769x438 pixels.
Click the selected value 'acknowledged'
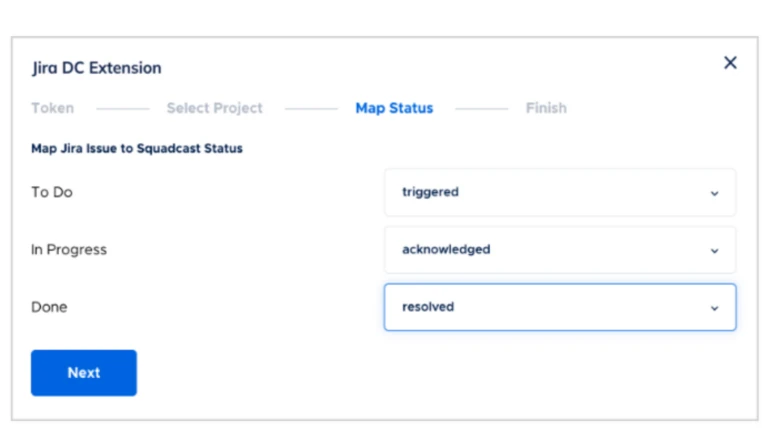446,250
